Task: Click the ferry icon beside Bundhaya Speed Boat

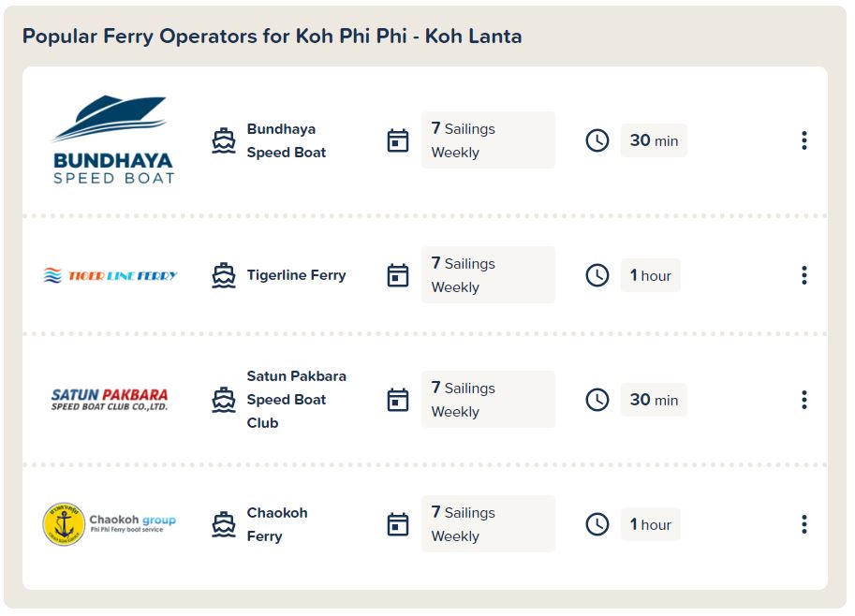Action: (x=224, y=140)
